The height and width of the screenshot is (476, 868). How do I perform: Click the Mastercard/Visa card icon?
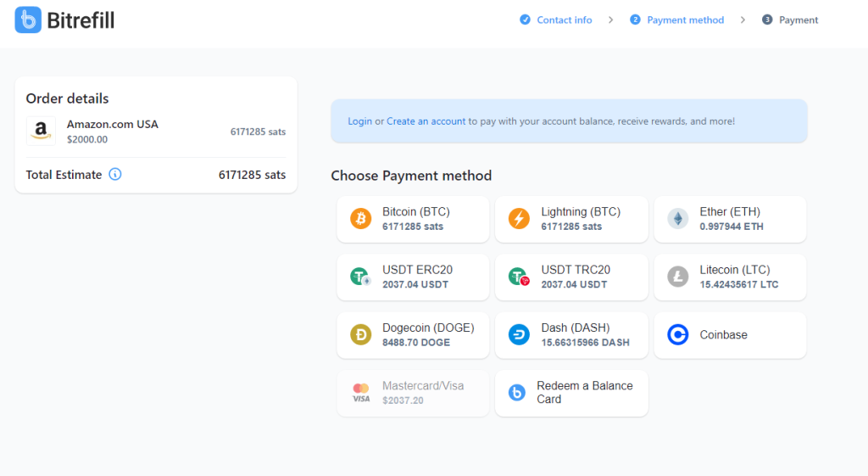(x=361, y=392)
